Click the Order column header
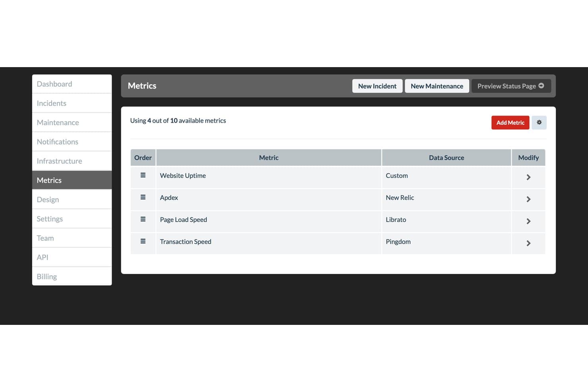The image size is (588, 392). (143, 158)
